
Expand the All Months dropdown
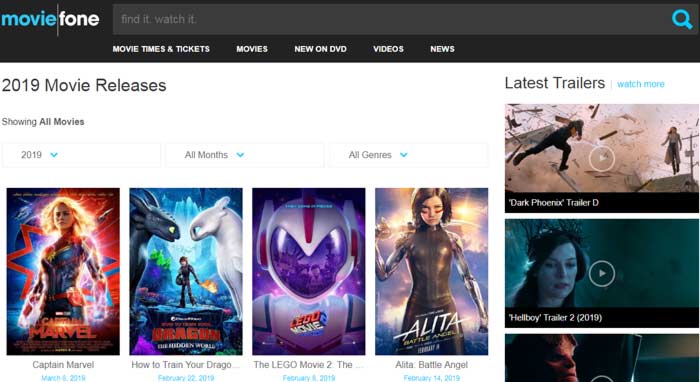click(x=245, y=155)
